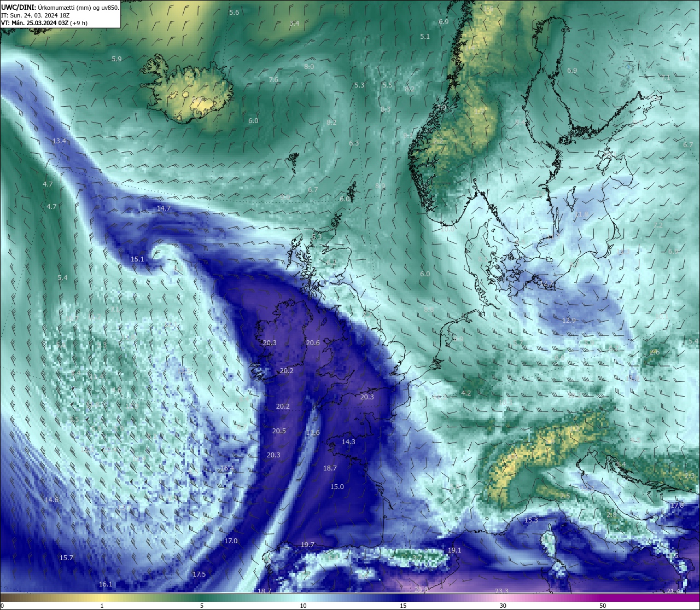Click the map value 4.2

466,393
